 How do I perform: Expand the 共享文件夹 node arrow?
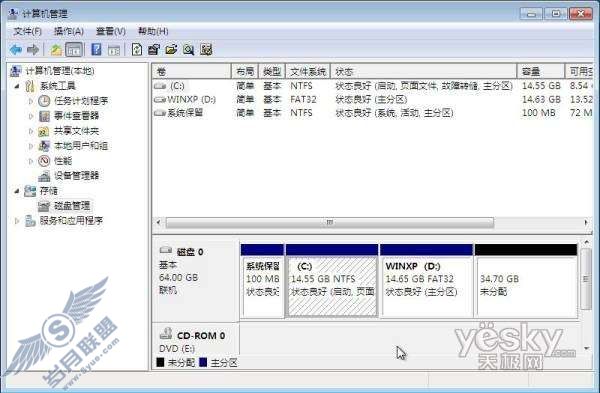point(31,131)
